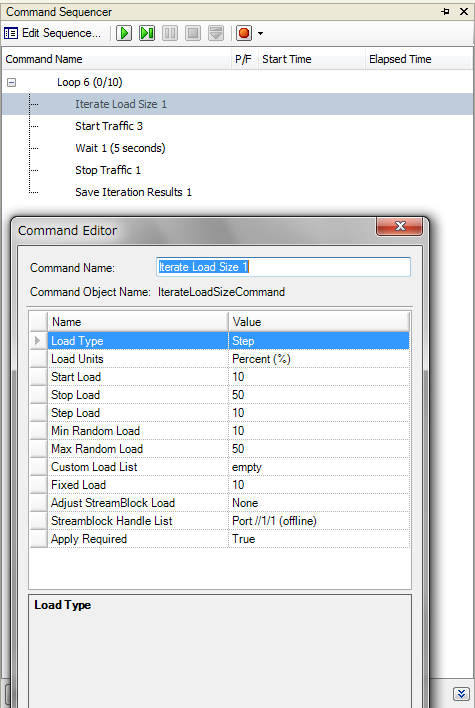Click the Stop sequencer icon
Image resolution: width=475 pixels, height=708 pixels.
click(193, 33)
